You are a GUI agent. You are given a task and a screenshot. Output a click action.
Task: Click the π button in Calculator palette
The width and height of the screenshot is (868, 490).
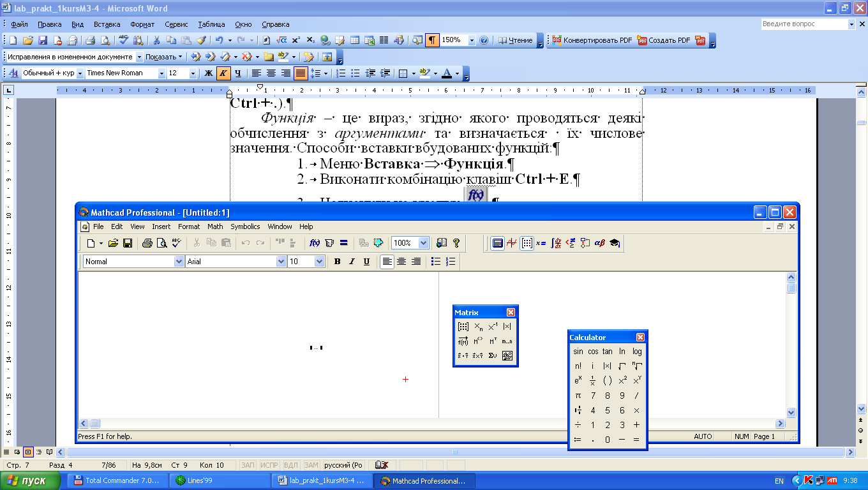[578, 396]
